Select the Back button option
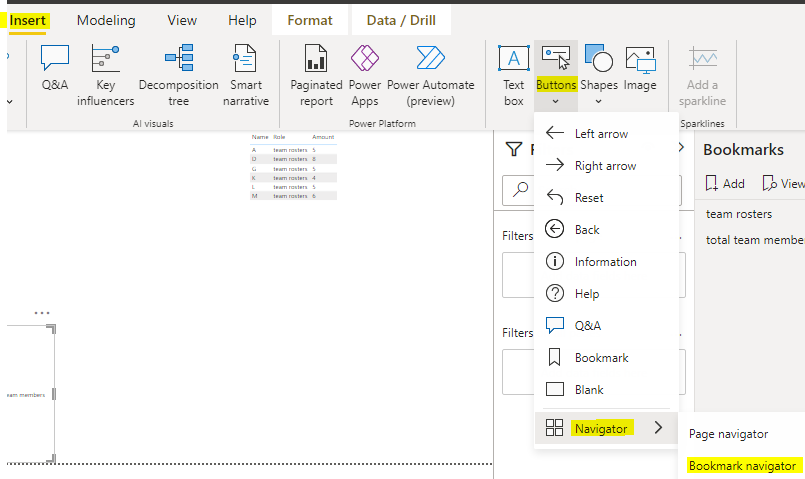Viewport: 805px width, 479px height. [x=606, y=229]
